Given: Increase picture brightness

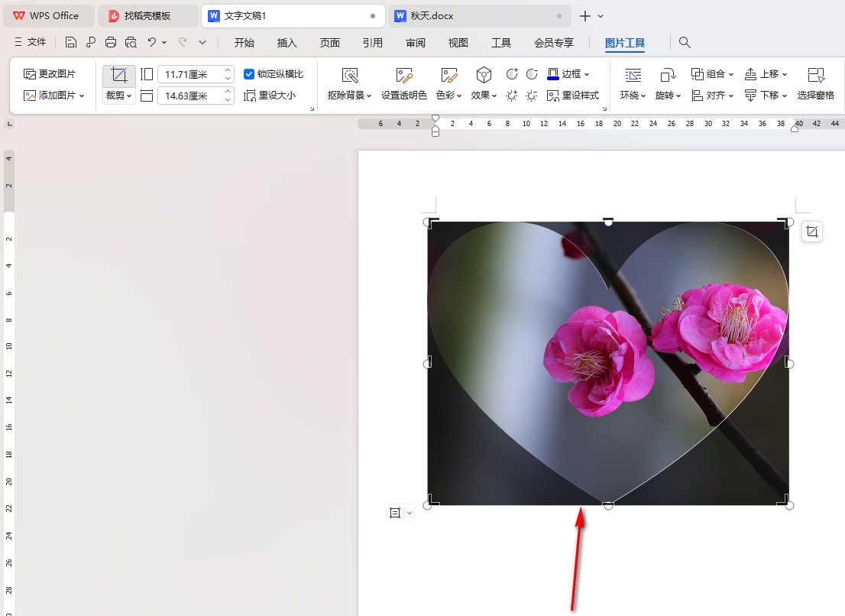Looking at the screenshot, I should (512, 96).
